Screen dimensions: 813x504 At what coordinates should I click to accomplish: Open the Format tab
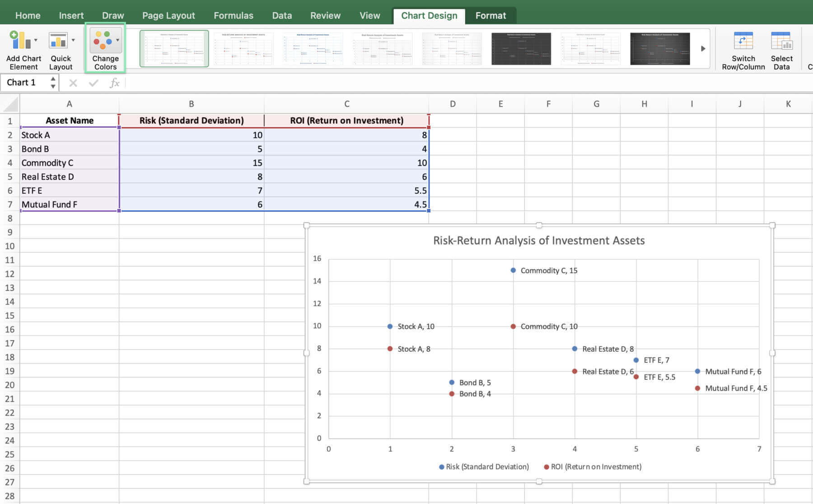491,15
